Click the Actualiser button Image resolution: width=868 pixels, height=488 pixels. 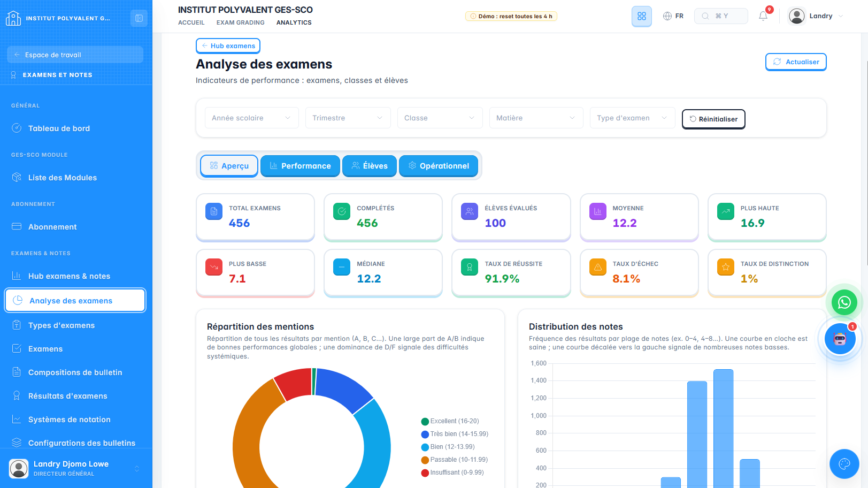point(796,62)
